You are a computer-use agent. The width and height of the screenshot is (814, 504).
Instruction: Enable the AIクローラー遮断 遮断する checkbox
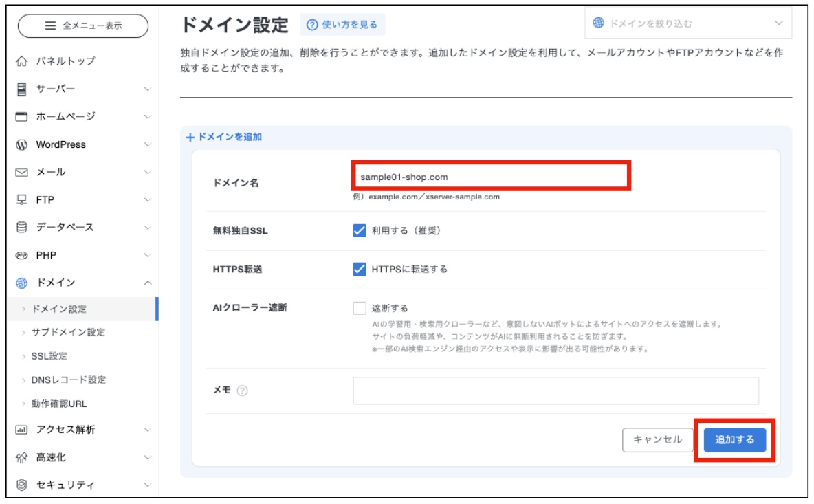(x=360, y=308)
